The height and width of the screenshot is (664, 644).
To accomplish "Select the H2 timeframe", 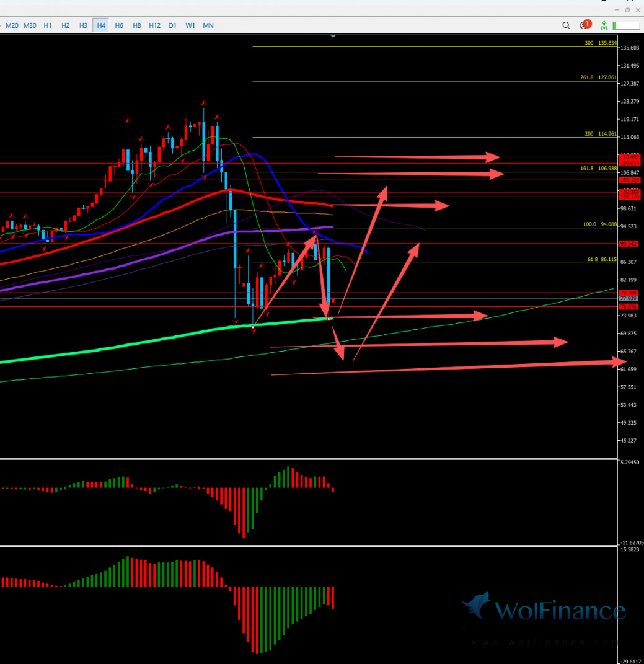I will point(65,25).
